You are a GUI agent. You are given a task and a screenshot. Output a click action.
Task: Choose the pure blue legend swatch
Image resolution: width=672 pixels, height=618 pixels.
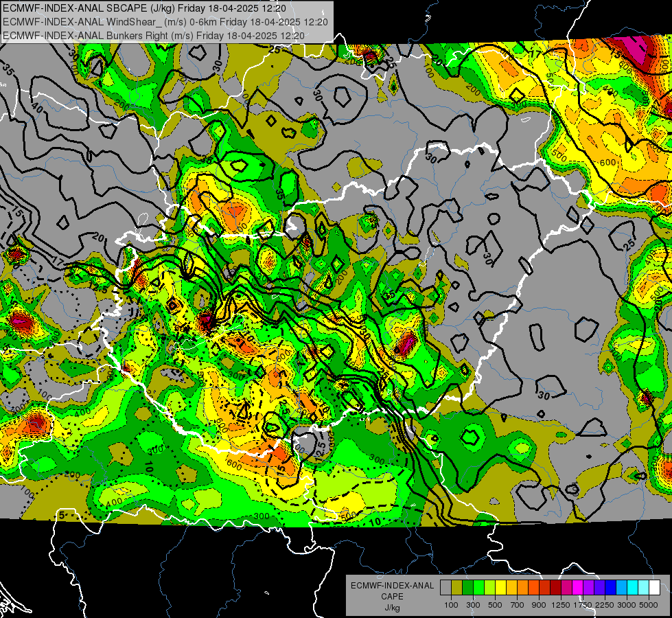(611, 588)
